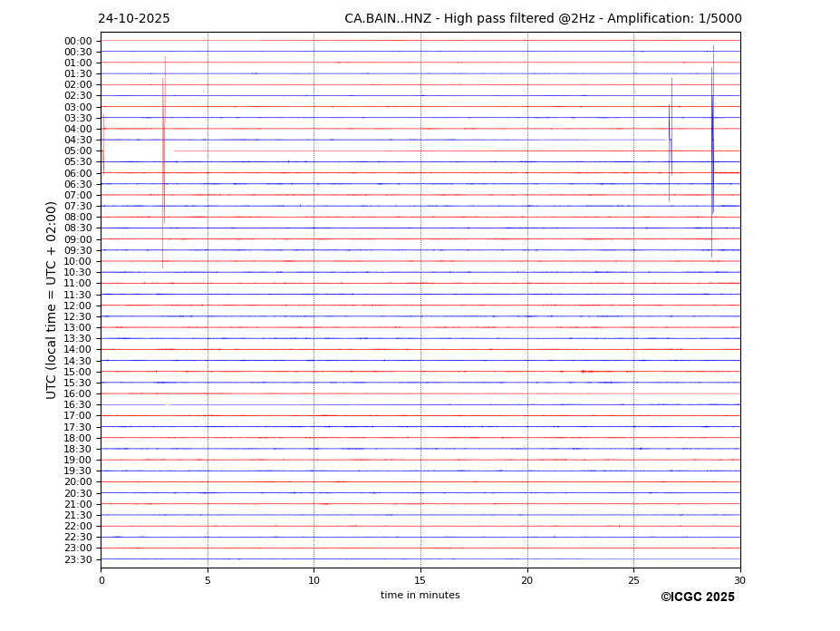The width and height of the screenshot is (840, 631).
Task: Click the x-axis tick labeled 25
Action: [x=633, y=580]
